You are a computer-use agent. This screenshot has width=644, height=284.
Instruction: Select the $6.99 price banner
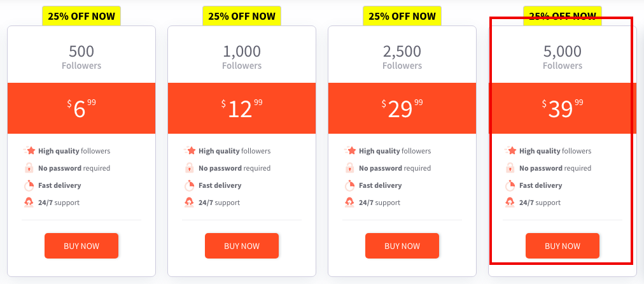[x=81, y=108]
